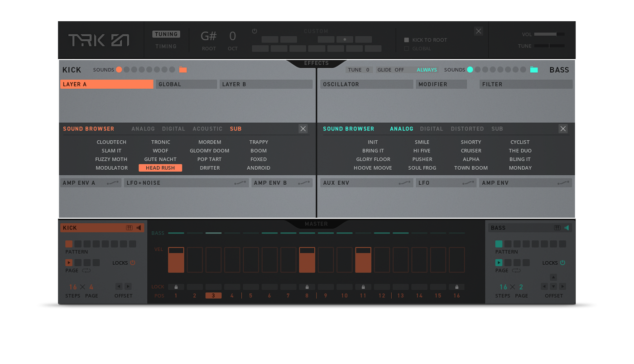The height and width of the screenshot is (364, 634).
Task: Toggle Bass Locks power icon
Action: coord(562,263)
